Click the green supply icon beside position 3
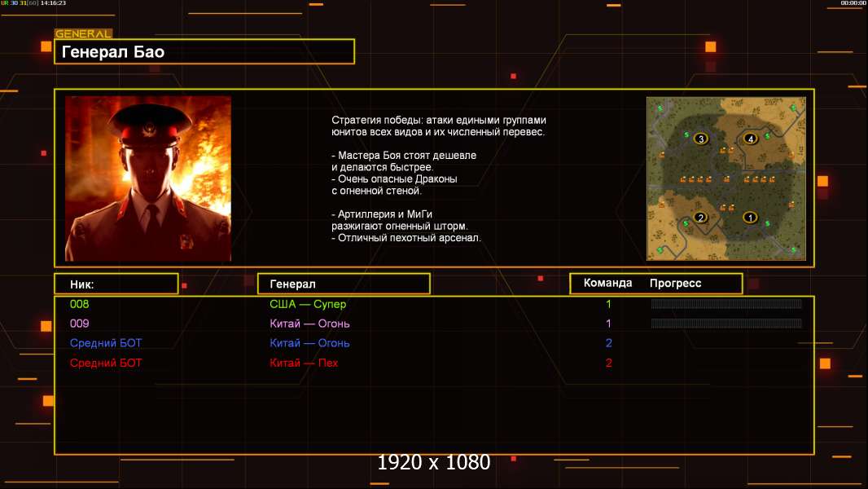868x489 pixels. coord(686,133)
